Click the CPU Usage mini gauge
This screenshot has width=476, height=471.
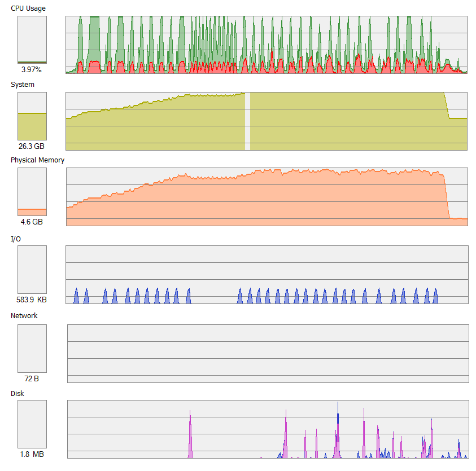(32, 39)
